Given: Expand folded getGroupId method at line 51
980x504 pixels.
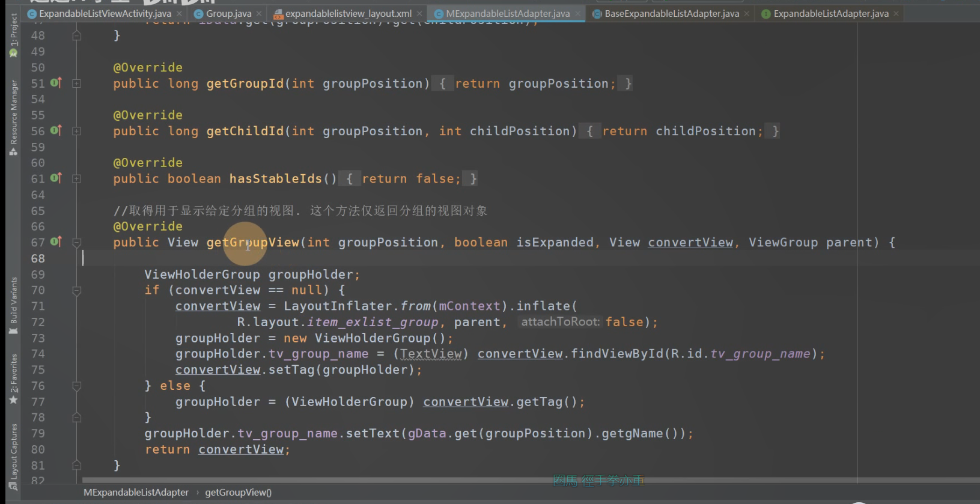Looking at the screenshot, I should pos(77,83).
